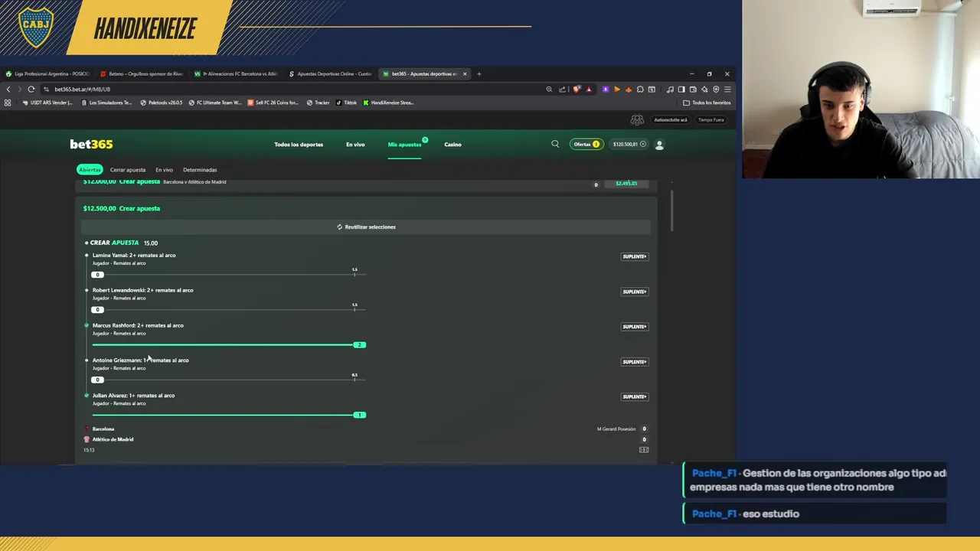Click the Barcelona shirt icon

pyautogui.click(x=87, y=429)
